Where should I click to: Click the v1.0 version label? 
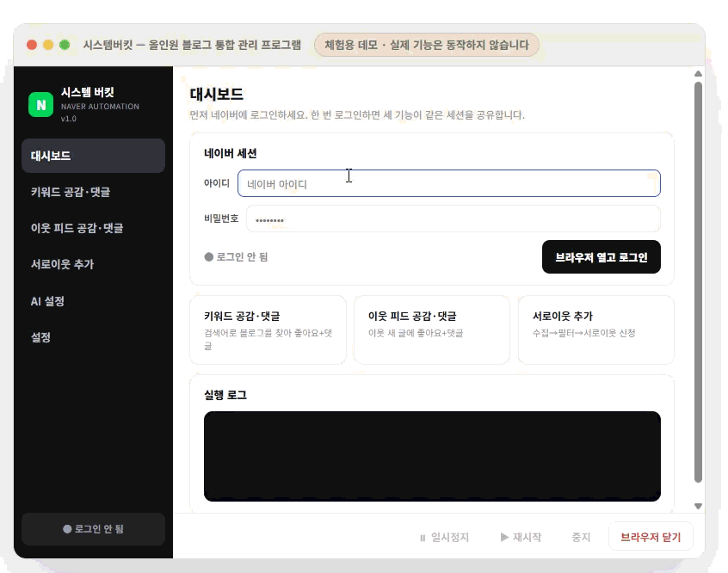click(69, 119)
